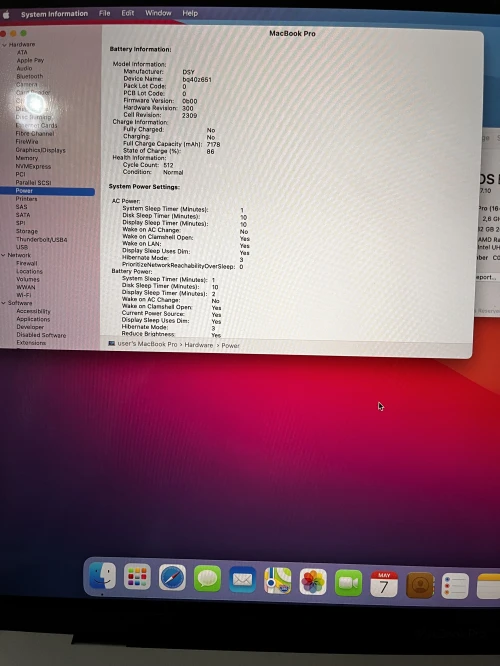Open the Help menu
This screenshot has height=666, width=500.
point(190,13)
